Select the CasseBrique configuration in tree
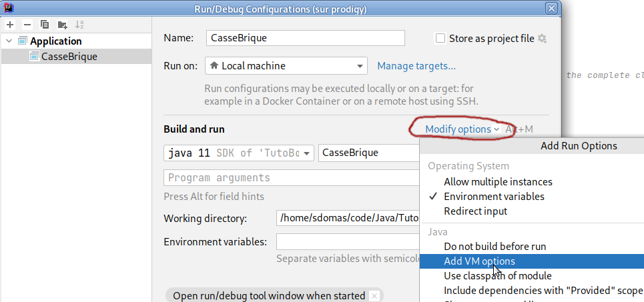Image resolution: width=644 pixels, height=302 pixels. [69, 57]
